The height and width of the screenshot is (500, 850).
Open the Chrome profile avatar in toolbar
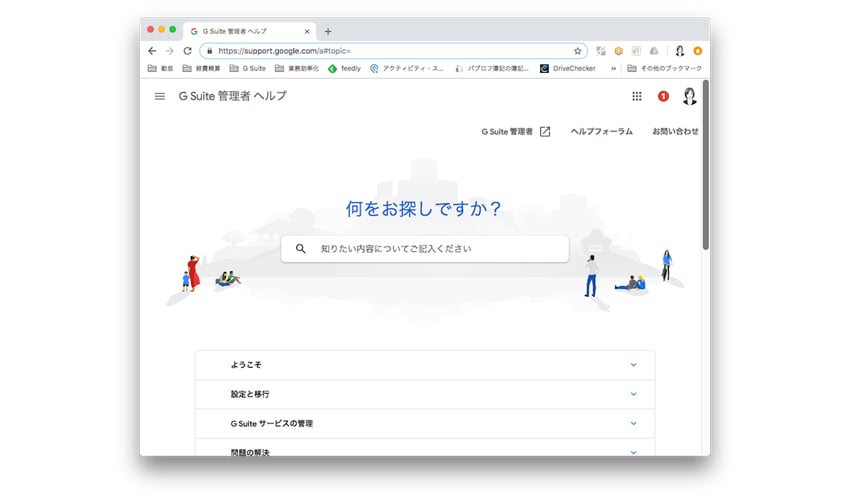pos(679,51)
